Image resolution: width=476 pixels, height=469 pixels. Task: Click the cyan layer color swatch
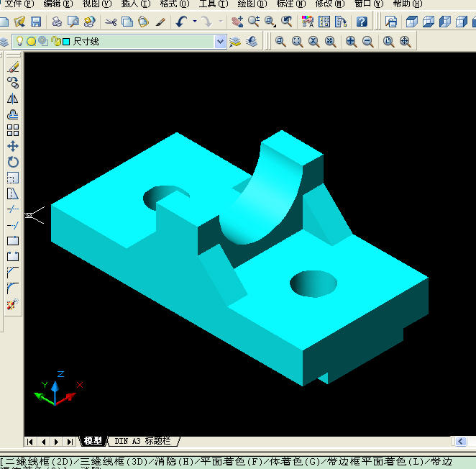[x=66, y=42]
